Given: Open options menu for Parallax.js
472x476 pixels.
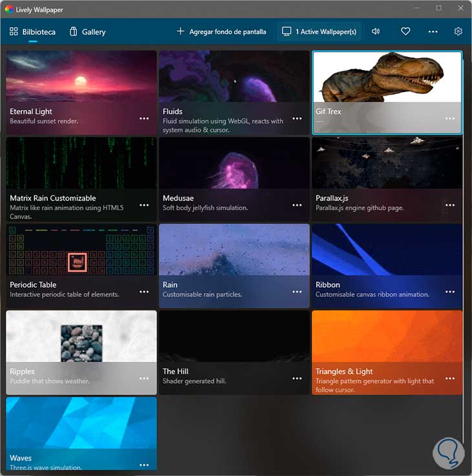Looking at the screenshot, I should pyautogui.click(x=450, y=205).
